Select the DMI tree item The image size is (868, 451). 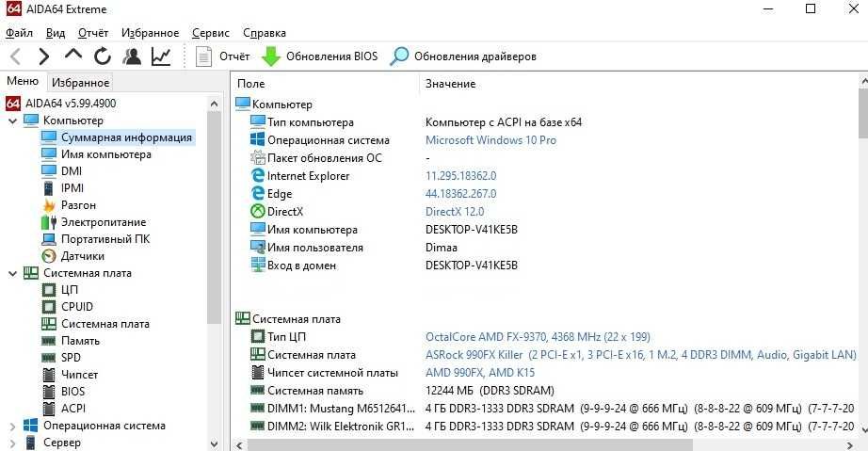click(61, 171)
